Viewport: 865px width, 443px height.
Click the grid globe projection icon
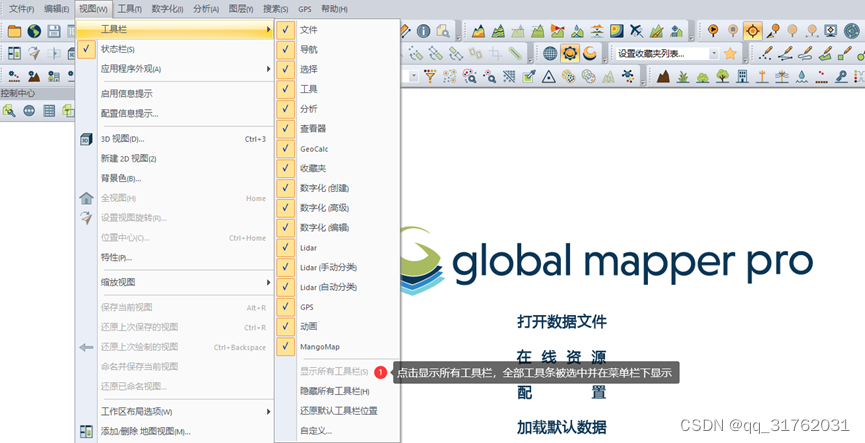click(x=550, y=53)
